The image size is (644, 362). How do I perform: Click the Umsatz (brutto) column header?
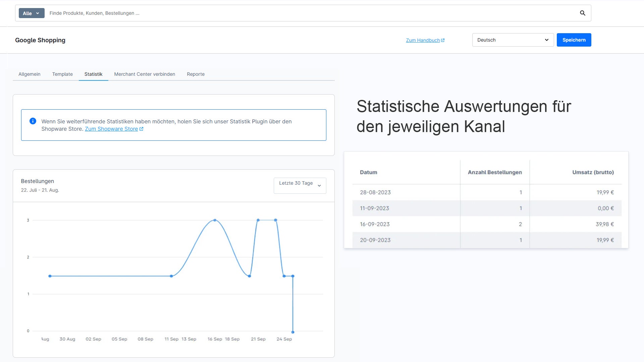(x=593, y=172)
